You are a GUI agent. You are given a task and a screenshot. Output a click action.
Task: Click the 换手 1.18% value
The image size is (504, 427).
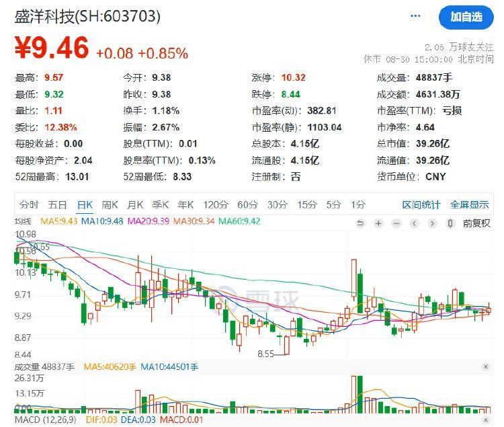point(166,110)
